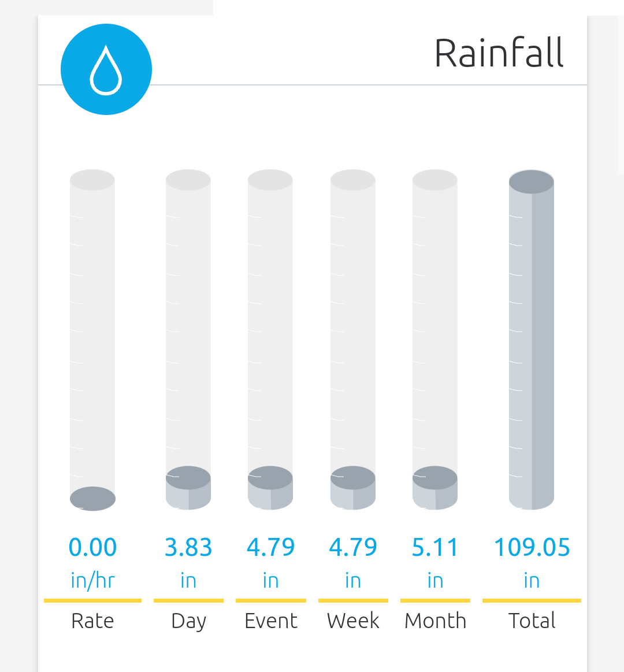The width and height of the screenshot is (624, 672).
Task: Click the 4.79 value above Event
Action: click(x=271, y=547)
